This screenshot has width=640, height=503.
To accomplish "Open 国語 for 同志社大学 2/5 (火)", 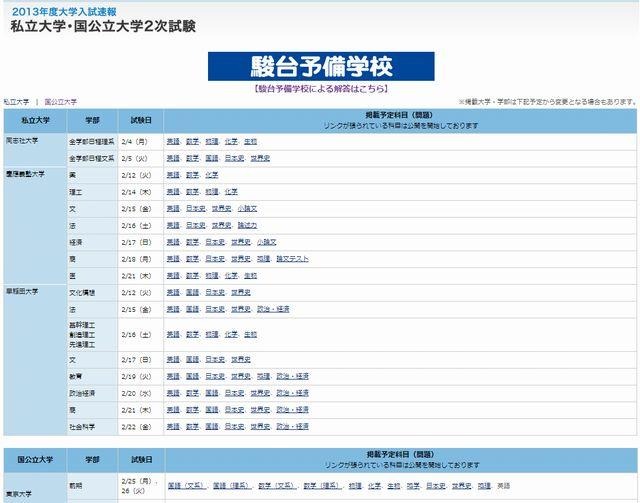I will point(212,158).
